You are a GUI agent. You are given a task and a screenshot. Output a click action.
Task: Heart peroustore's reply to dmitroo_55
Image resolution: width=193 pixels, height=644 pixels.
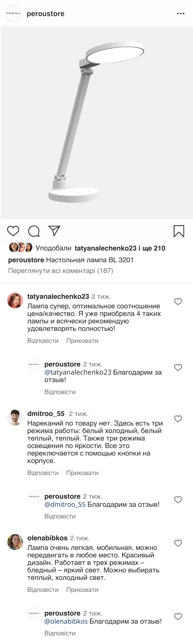pos(178,500)
